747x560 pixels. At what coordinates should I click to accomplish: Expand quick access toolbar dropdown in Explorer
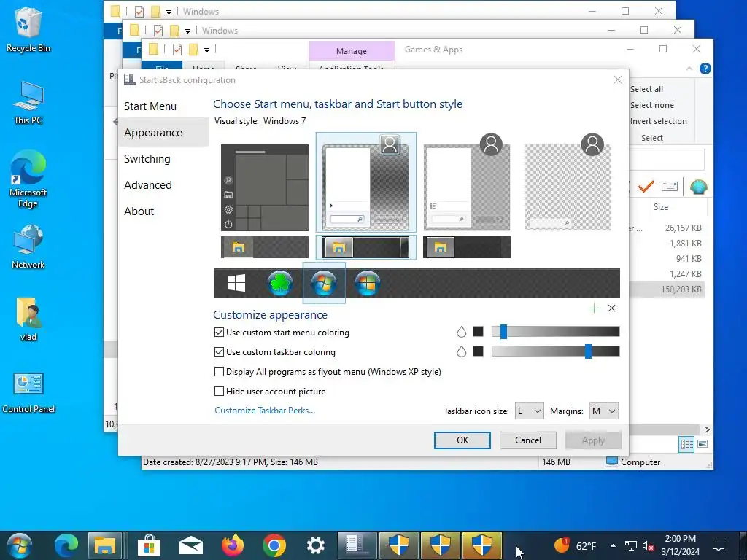point(206,50)
